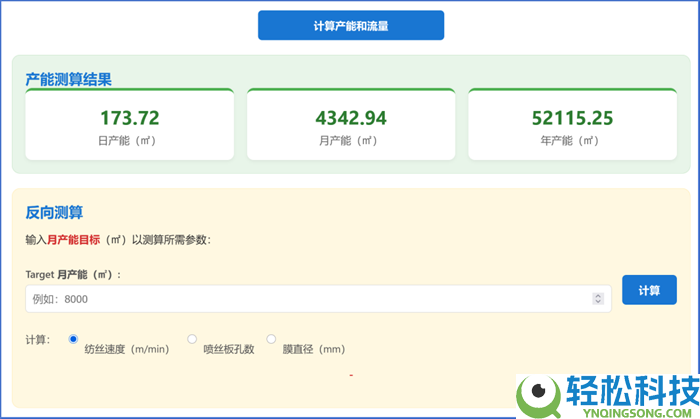This screenshot has height=419, width=700.
Task: Select the 膜直径 (mm) radio option
Action: [x=271, y=339]
